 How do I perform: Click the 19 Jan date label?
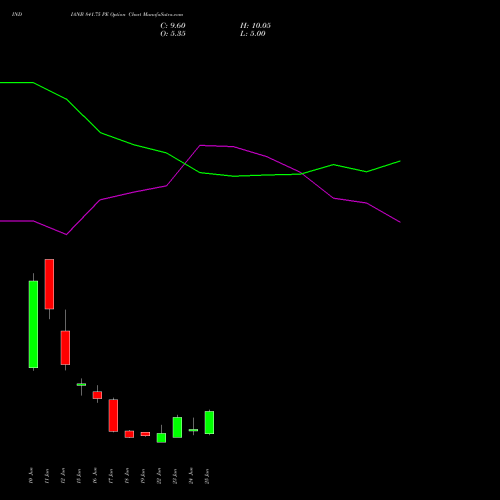click(x=143, y=476)
